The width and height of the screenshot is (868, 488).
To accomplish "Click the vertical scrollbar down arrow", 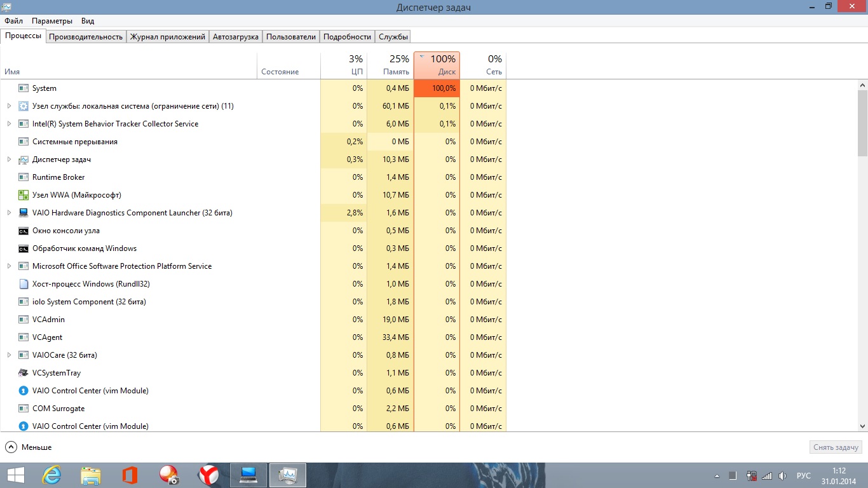I will pyautogui.click(x=862, y=426).
